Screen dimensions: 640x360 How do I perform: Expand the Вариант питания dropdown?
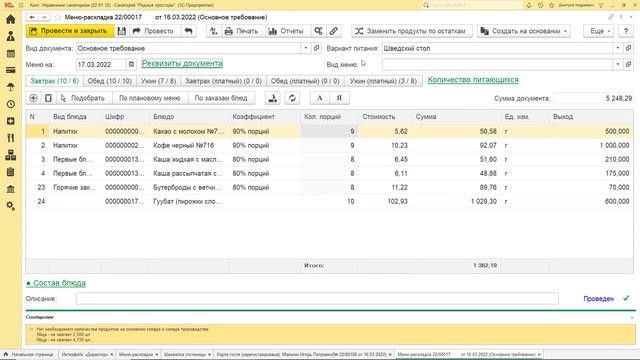pos(618,48)
